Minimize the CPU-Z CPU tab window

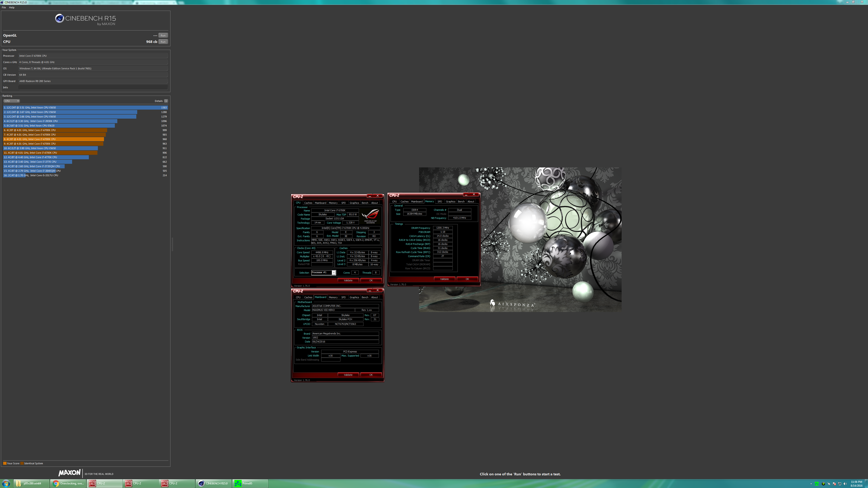click(370, 196)
